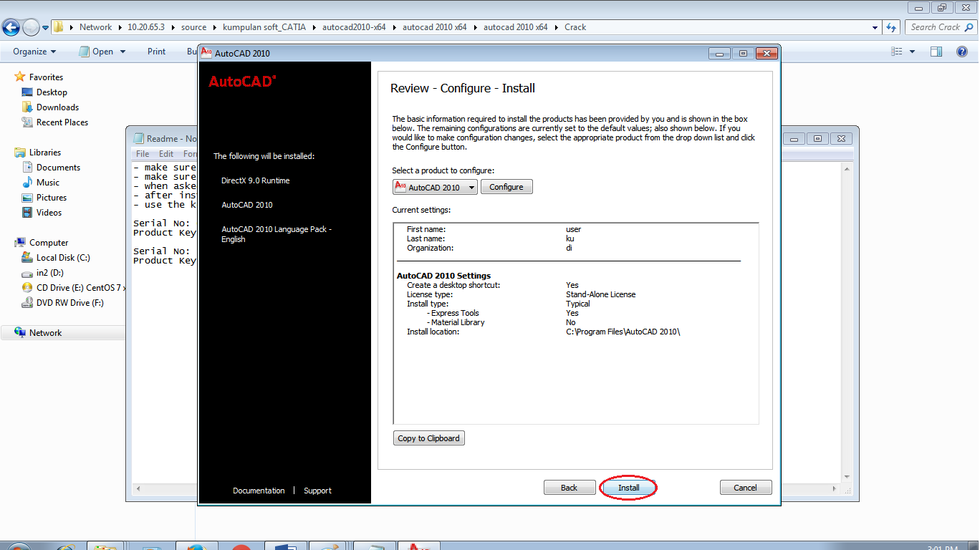The image size is (980, 550).
Task: Open the address bar history dropdown
Action: pyautogui.click(x=875, y=27)
